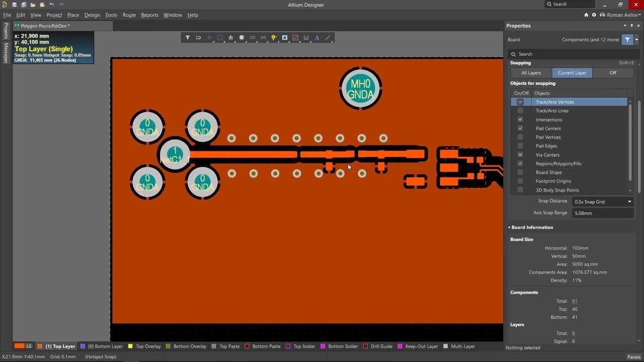This screenshot has height=362, width=644.
Task: Toggle Intersections snapping checkbox
Action: (520, 120)
